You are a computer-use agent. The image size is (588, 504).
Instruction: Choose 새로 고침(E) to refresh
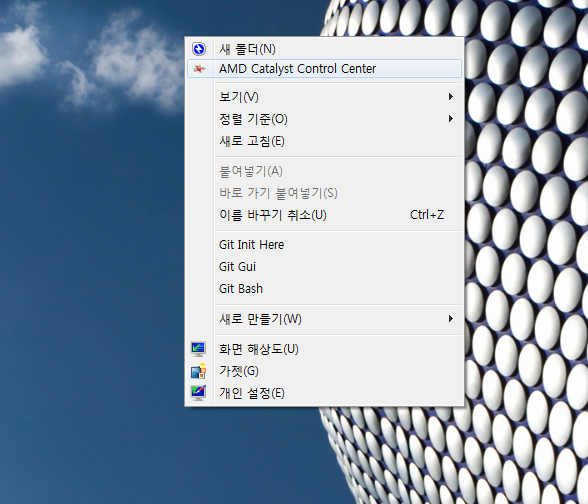click(x=324, y=141)
